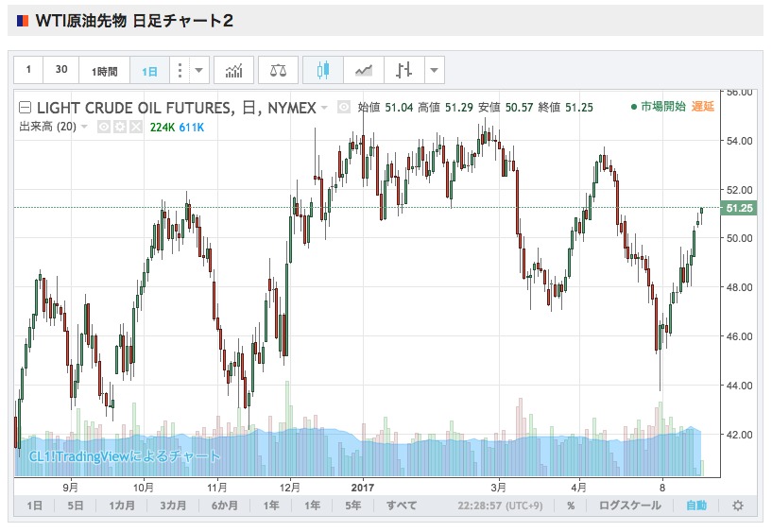Expand the chart style dropdown arrow

pos(435,70)
